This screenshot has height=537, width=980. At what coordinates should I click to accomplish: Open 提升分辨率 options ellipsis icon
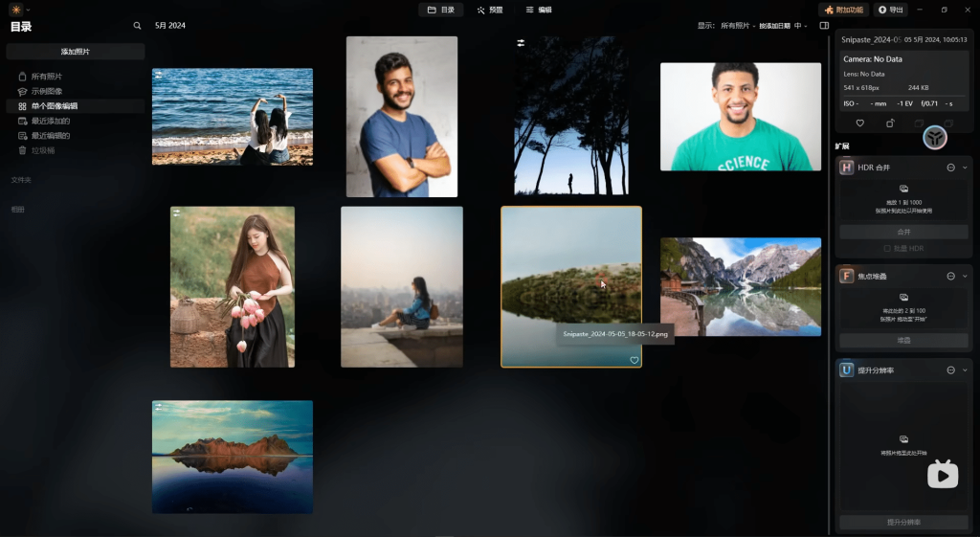tap(950, 370)
